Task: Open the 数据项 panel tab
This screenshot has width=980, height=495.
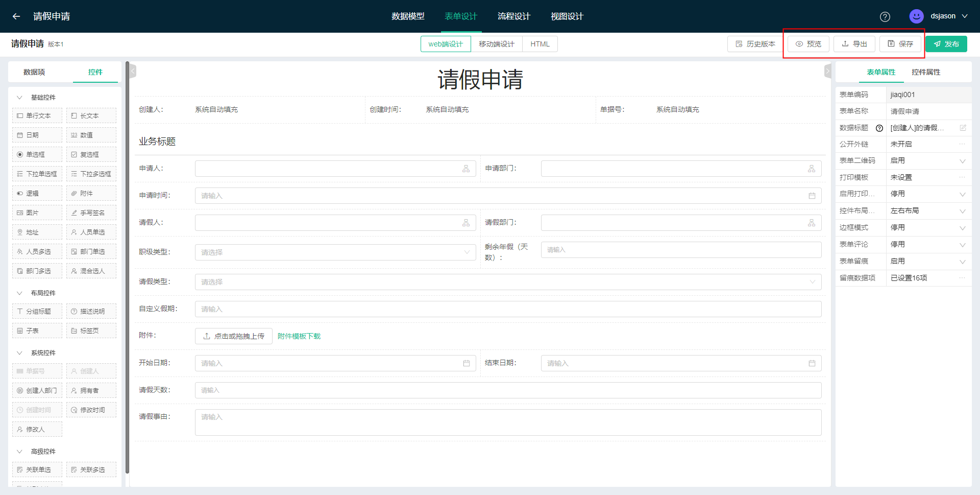Action: tap(34, 72)
